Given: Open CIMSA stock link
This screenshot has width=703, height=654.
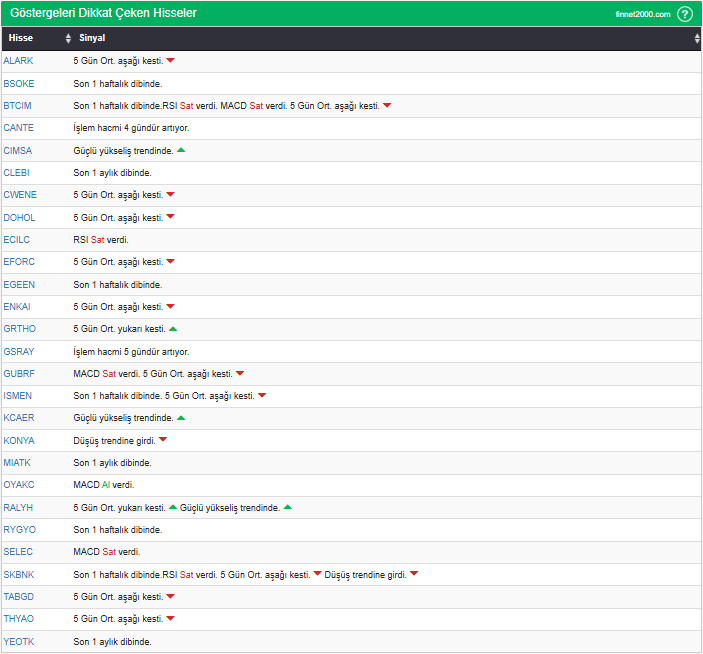Looking at the screenshot, I should click(17, 151).
